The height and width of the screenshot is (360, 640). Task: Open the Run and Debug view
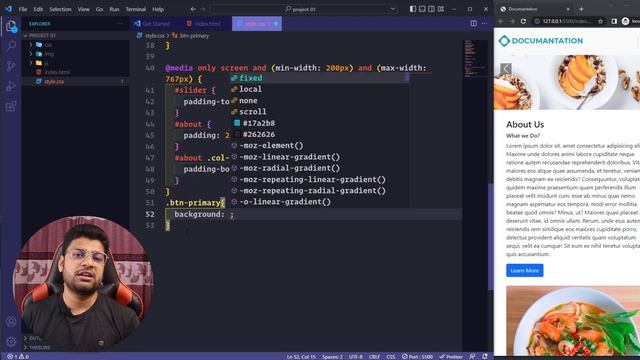click(x=11, y=86)
